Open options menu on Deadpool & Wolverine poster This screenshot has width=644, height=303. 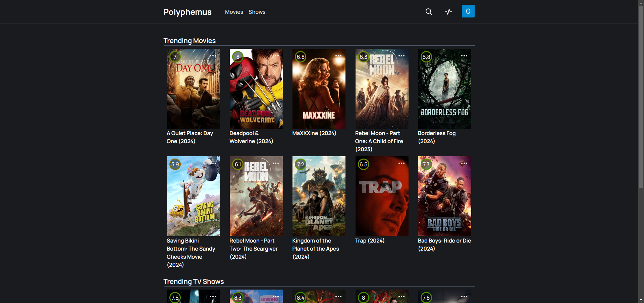[x=276, y=56]
